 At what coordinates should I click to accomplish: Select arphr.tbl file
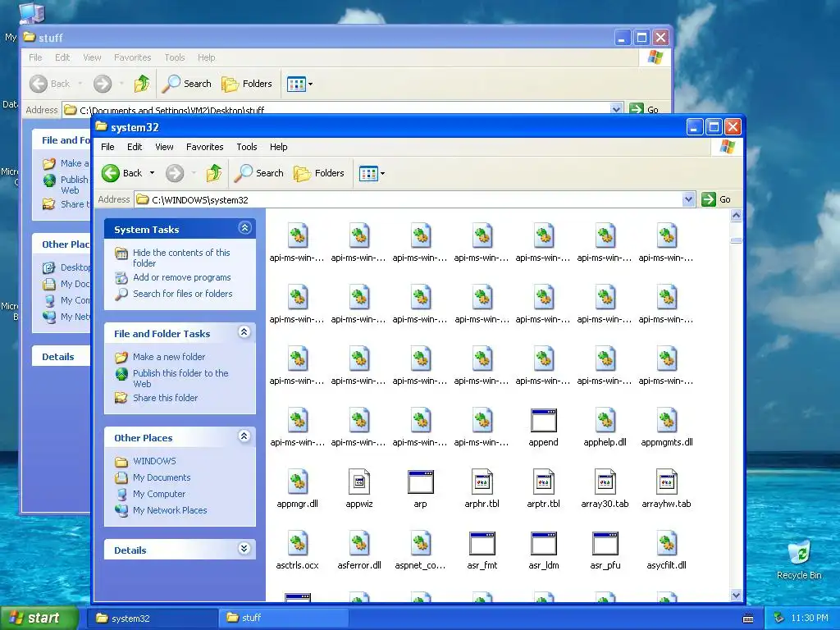click(x=482, y=489)
